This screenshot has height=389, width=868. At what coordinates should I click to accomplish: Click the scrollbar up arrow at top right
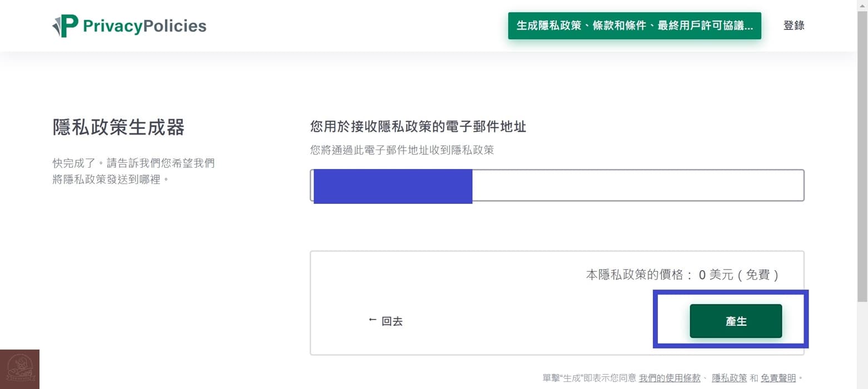[863, 4]
